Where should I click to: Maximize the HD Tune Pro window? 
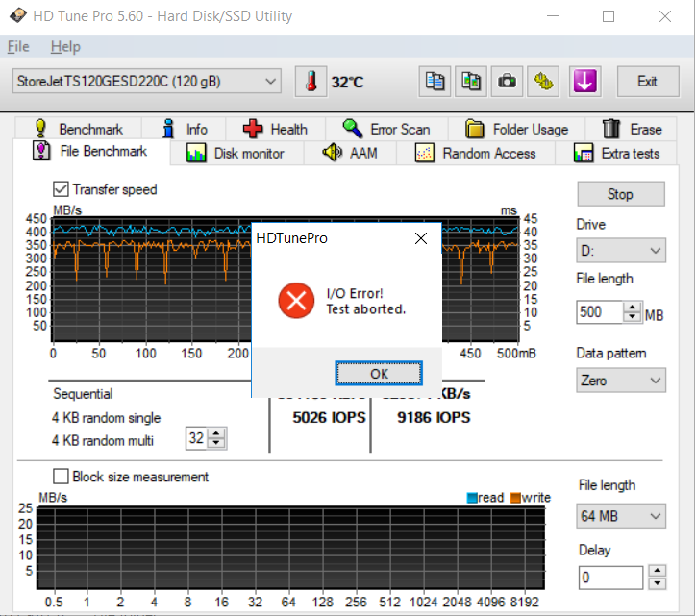click(609, 16)
